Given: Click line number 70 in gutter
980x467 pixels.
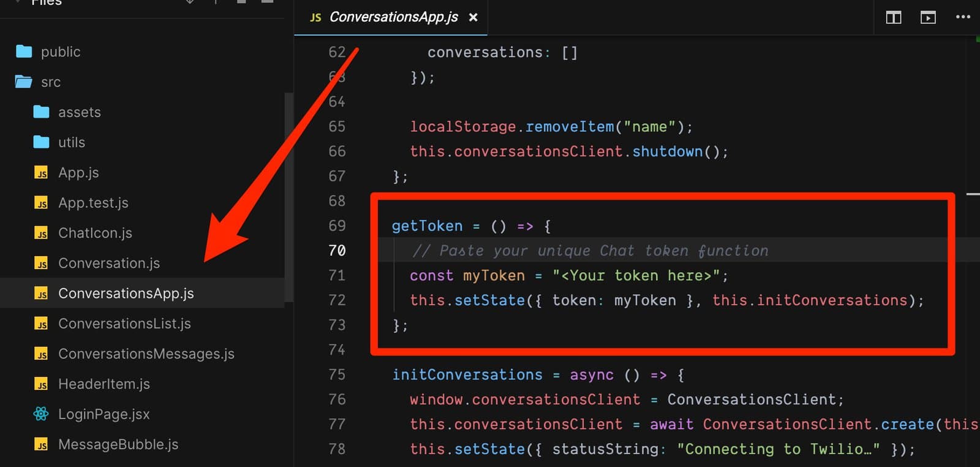Looking at the screenshot, I should click(337, 251).
